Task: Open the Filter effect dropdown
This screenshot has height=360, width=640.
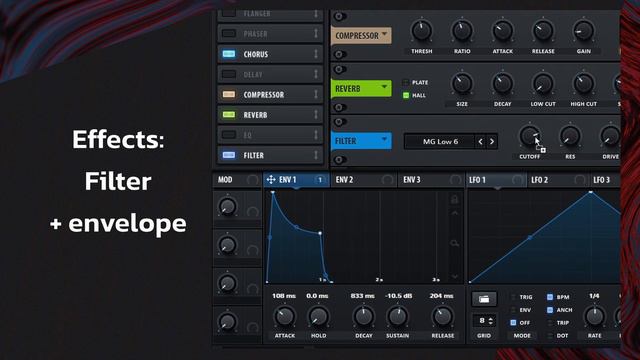Action: 361,141
